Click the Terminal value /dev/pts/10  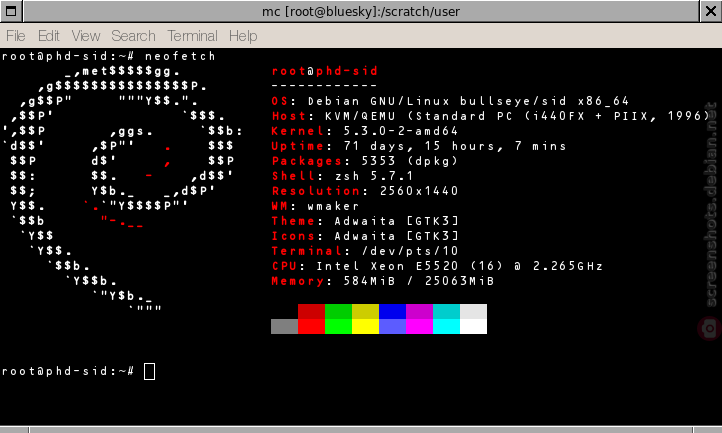click(x=410, y=251)
